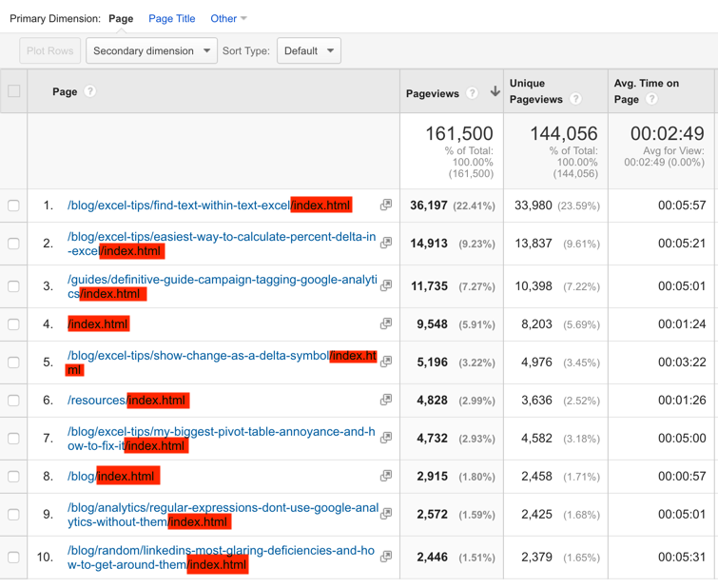This screenshot has width=718, height=588.
Task: Open row 1 page link in new window icon
Action: (386, 206)
